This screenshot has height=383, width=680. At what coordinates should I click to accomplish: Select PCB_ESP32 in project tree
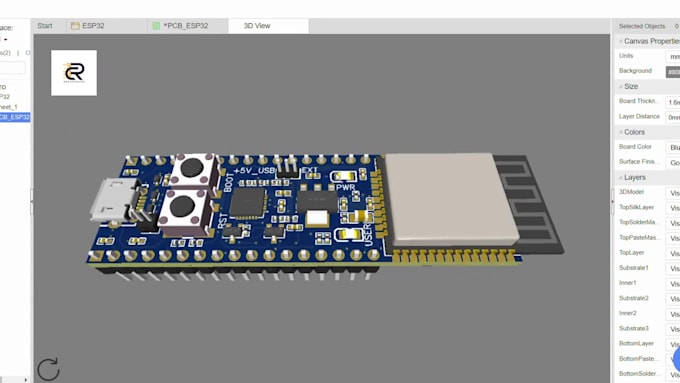pos(15,117)
